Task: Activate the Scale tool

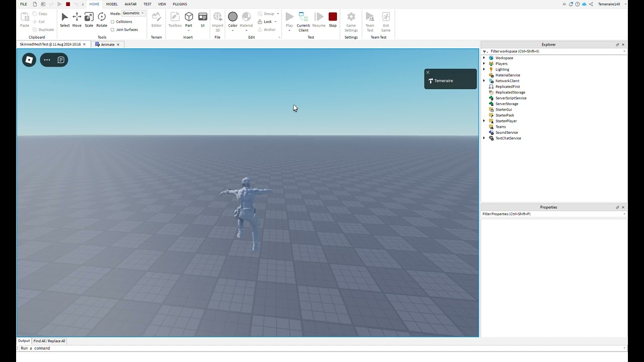Action: point(89,20)
